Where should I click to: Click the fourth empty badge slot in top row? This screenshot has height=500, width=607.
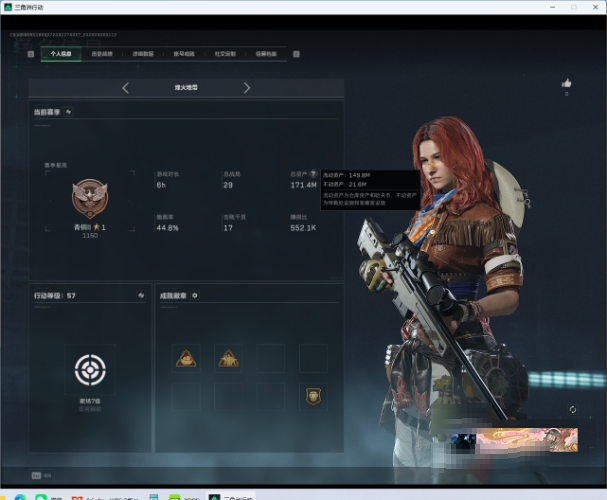click(x=313, y=358)
